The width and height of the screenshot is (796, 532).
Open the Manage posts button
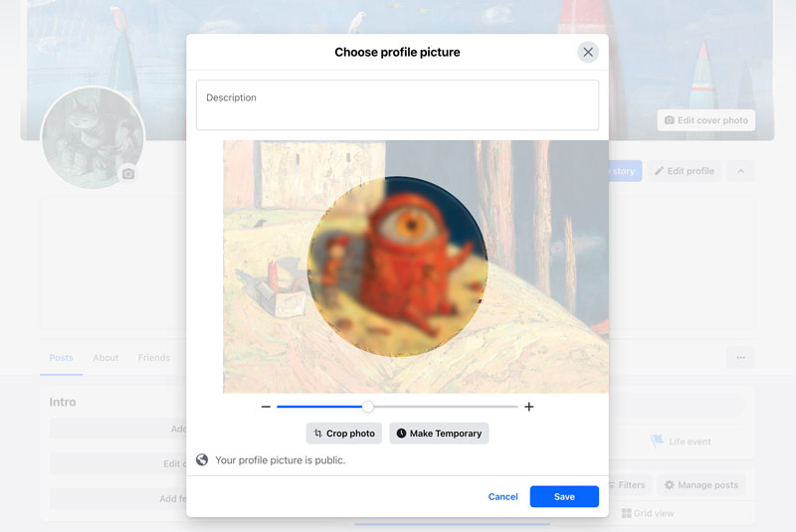[x=701, y=485]
